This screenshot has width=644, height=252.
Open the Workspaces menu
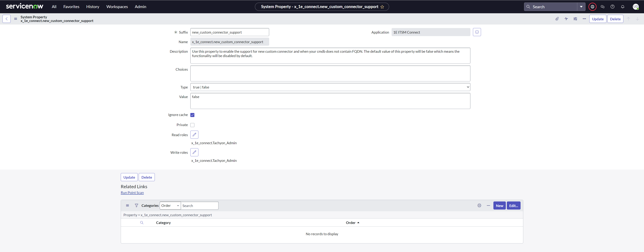pyautogui.click(x=117, y=7)
